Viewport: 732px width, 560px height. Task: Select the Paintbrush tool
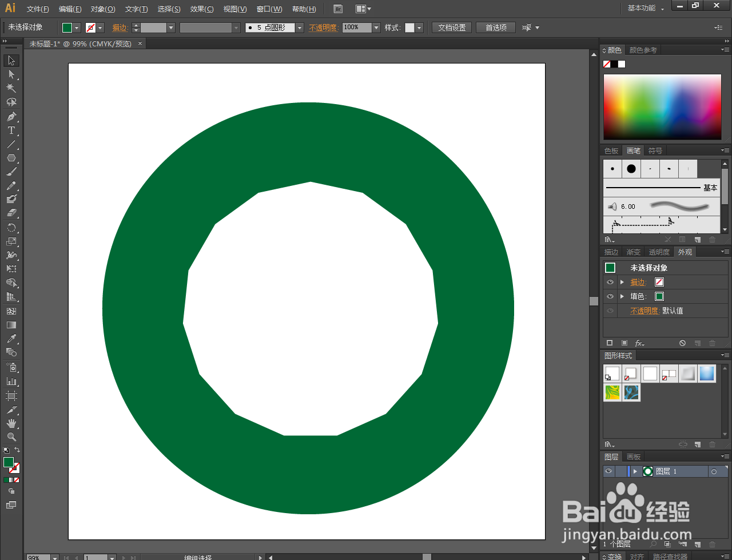[x=11, y=172]
